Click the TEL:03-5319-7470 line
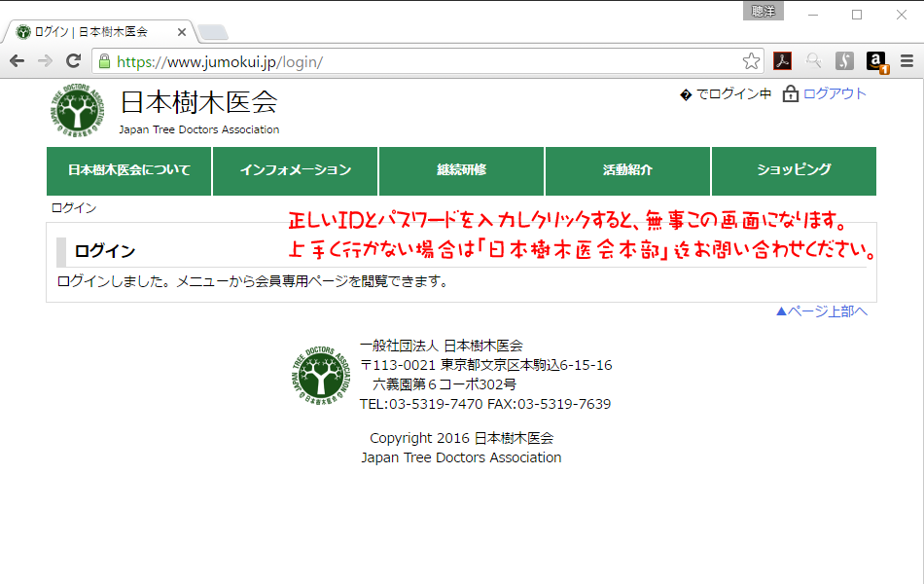The height and width of the screenshot is (584, 924). 485,404
